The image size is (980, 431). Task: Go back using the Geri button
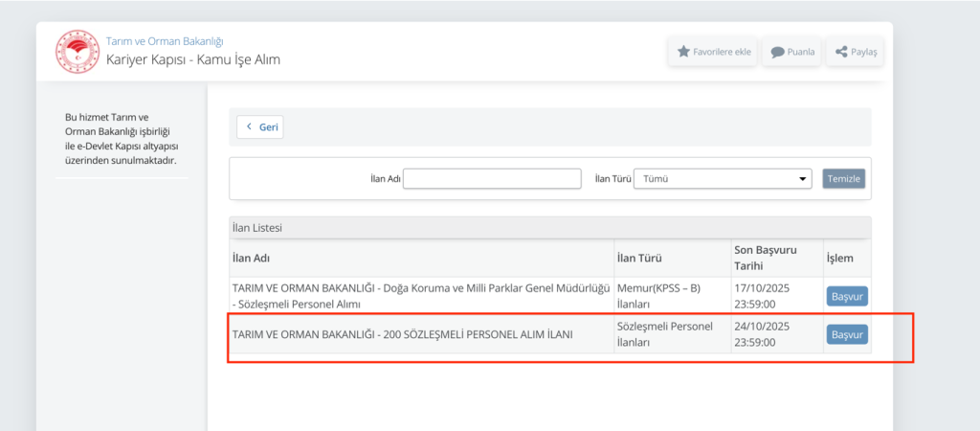(x=260, y=126)
